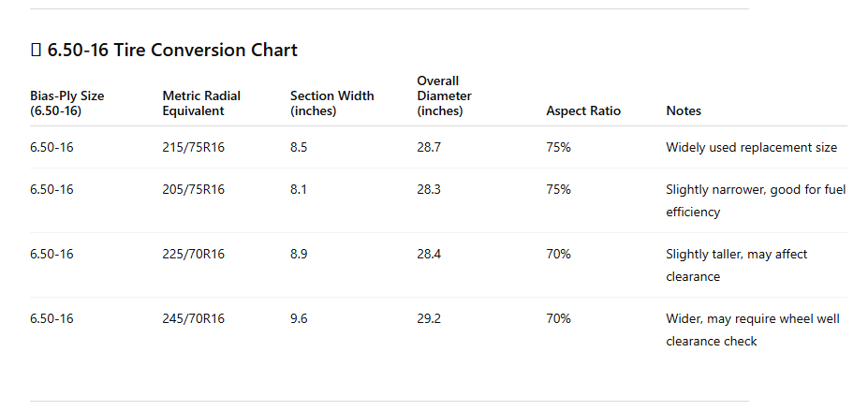Click the "6.50-16 Tire Conversion Chart" heading
This screenshot has height=411, width=868.
click(x=172, y=51)
